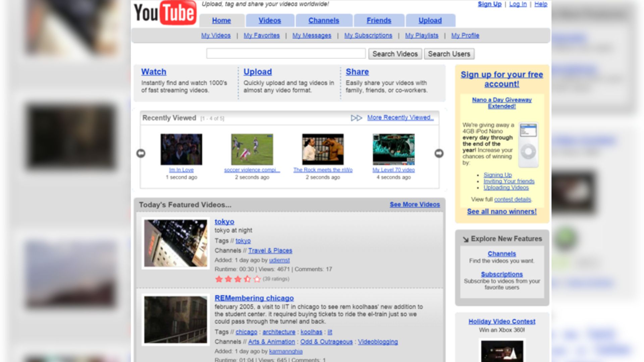
Task: Click the Watch heading link
Action: pyautogui.click(x=154, y=72)
